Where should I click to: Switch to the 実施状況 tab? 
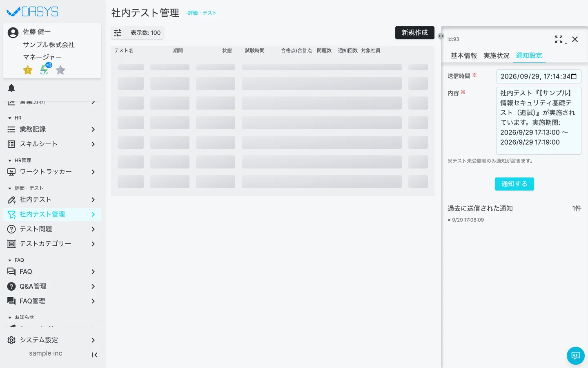[497, 56]
